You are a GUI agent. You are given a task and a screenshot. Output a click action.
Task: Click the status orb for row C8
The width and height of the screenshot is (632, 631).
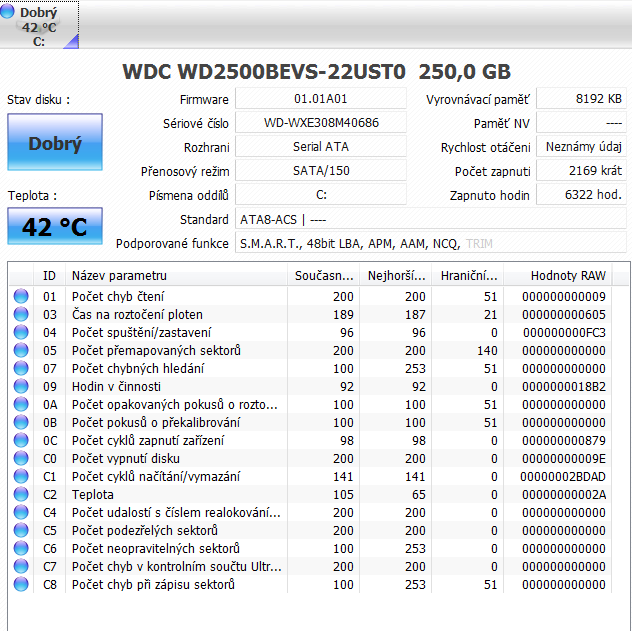click(x=21, y=584)
